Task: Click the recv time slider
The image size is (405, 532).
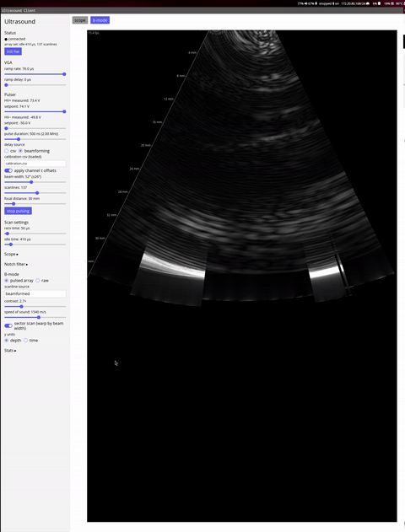Action: (35, 234)
